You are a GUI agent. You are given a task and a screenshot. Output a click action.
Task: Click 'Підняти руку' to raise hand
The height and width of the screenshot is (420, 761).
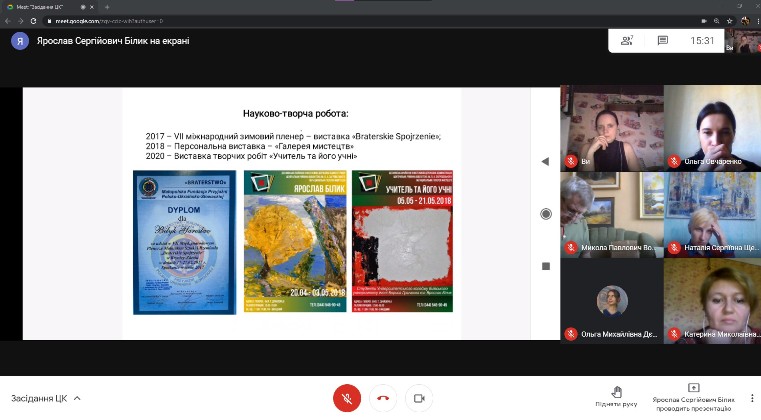coord(616,397)
